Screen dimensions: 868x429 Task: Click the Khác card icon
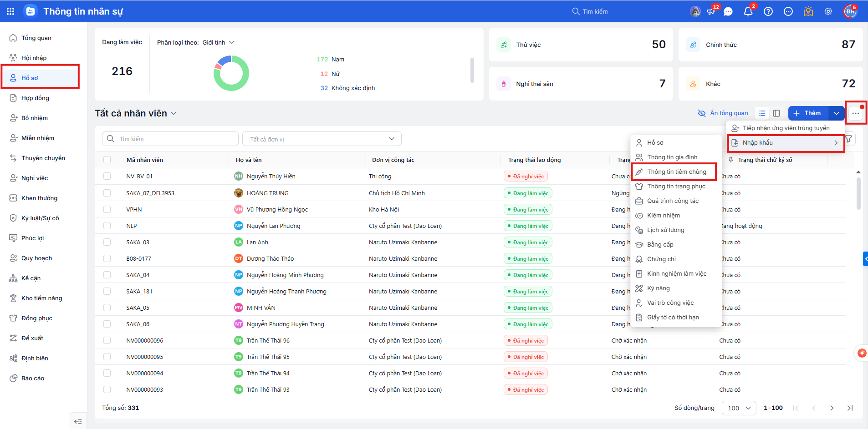pyautogui.click(x=693, y=84)
